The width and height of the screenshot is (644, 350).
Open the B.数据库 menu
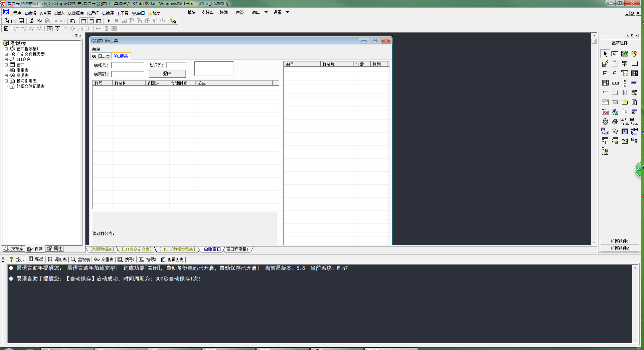76,13
